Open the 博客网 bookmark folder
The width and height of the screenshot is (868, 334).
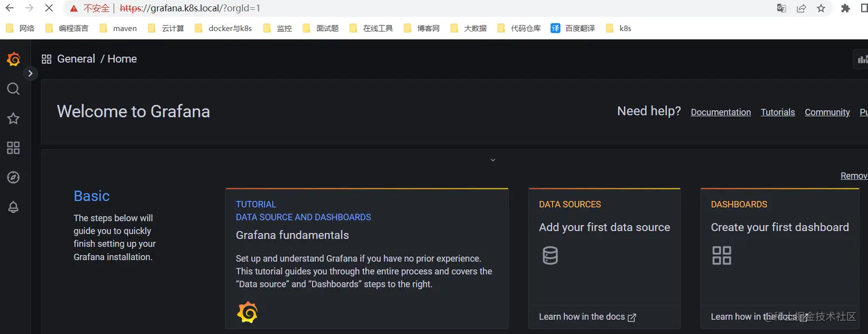(421, 28)
